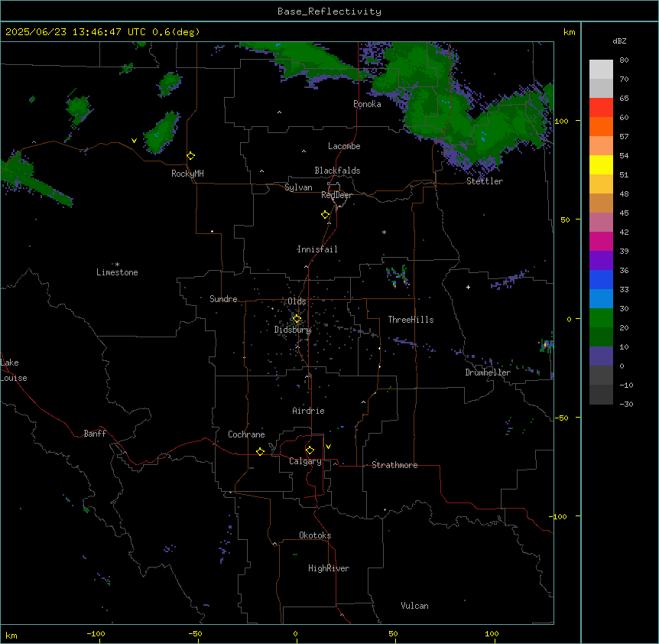The image size is (659, 644).
Task: Click the RedDeer city label
Action: [x=336, y=195]
